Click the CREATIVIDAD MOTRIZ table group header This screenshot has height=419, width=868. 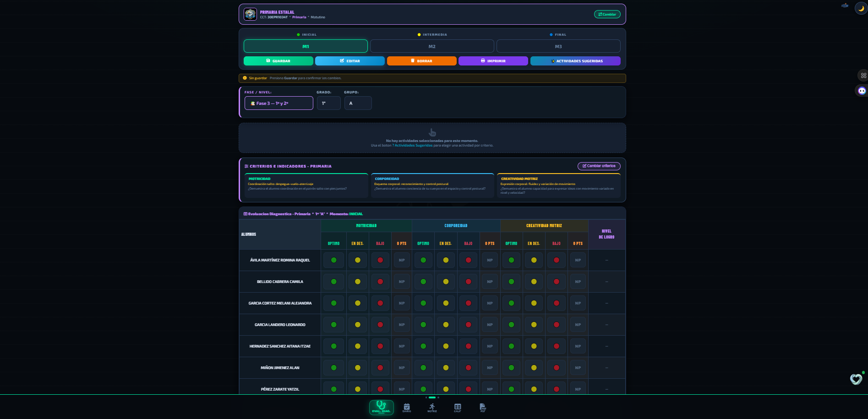click(544, 225)
